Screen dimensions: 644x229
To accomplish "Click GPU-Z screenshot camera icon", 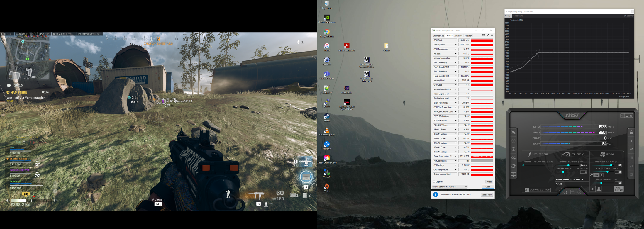I will pos(483,35).
